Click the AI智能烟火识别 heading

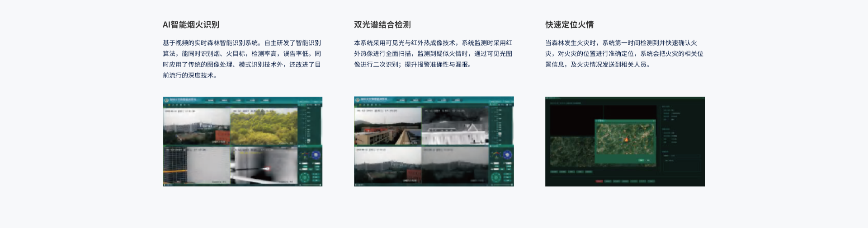pos(191,25)
